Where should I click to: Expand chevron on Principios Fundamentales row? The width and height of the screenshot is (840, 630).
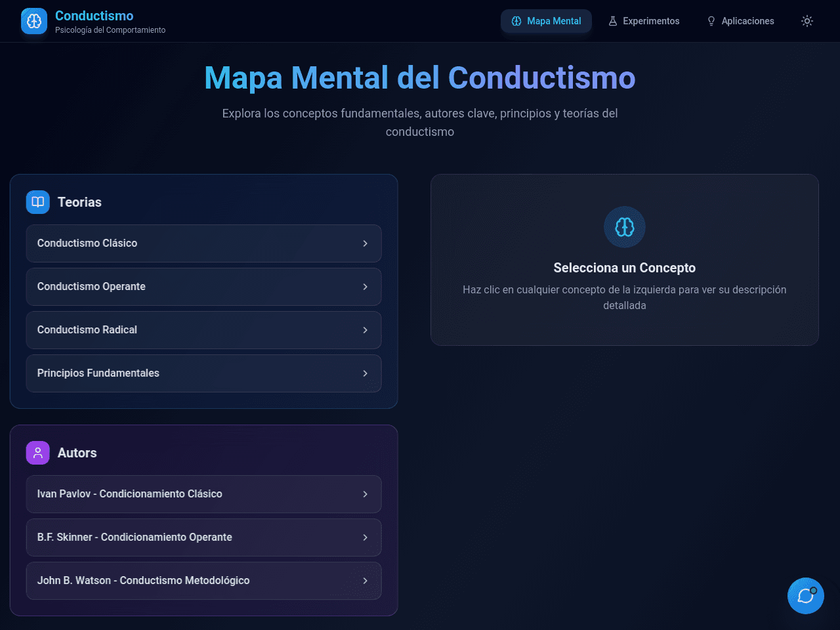click(x=366, y=373)
